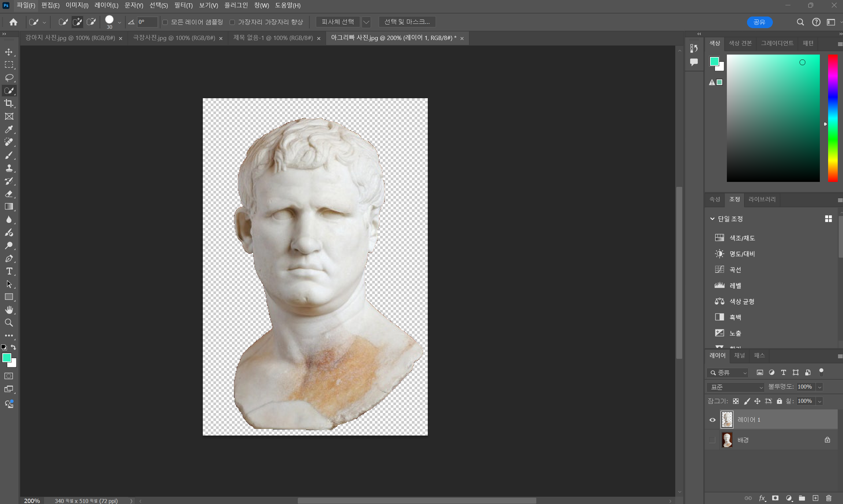This screenshot has height=504, width=843.
Task: Switch to the 채널 tab
Action: pyautogui.click(x=739, y=355)
